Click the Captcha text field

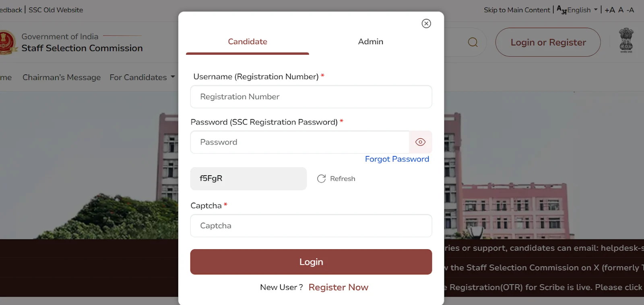point(311,226)
